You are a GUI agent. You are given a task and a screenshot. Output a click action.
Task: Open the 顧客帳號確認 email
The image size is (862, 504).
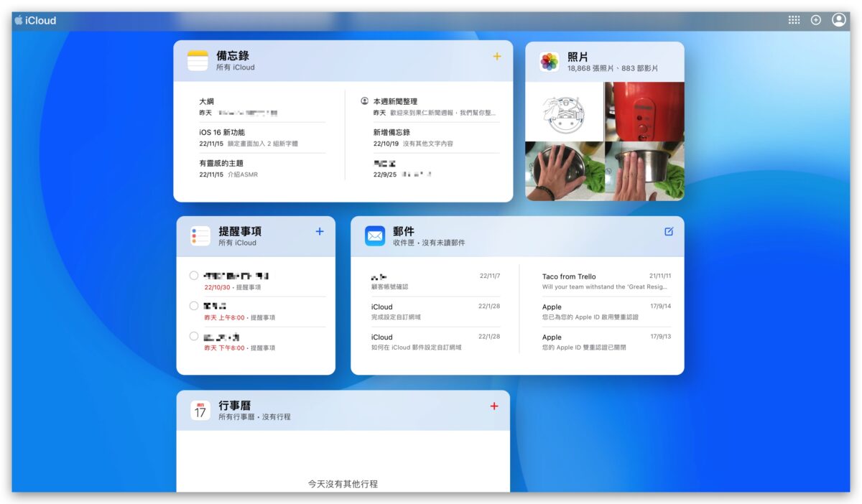(435, 281)
